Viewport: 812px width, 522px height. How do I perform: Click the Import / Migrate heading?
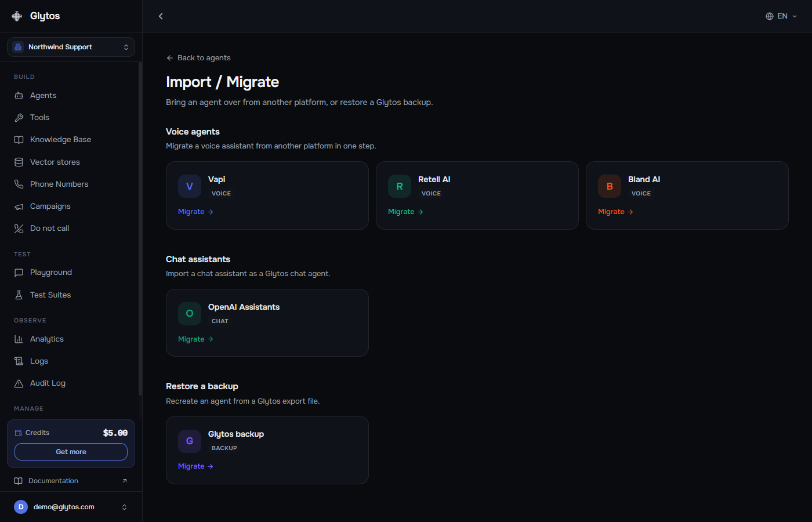pyautogui.click(x=222, y=82)
